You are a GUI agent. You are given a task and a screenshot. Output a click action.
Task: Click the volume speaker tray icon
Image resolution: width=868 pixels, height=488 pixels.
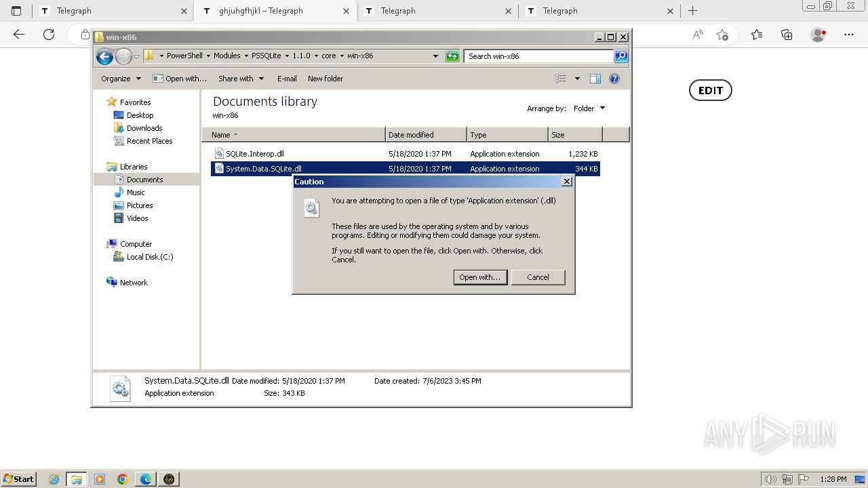click(770, 479)
